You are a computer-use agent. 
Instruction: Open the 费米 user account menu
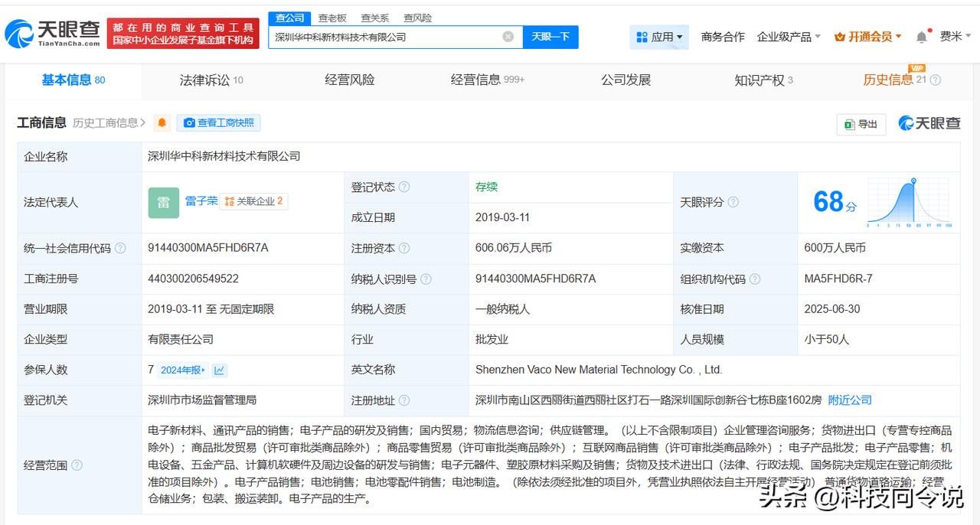(x=955, y=37)
